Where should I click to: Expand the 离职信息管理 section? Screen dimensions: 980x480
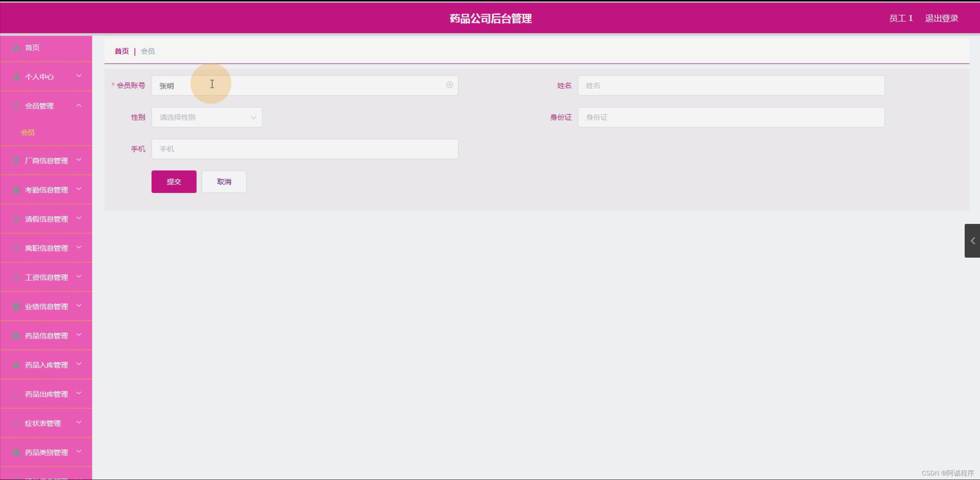coord(46,248)
